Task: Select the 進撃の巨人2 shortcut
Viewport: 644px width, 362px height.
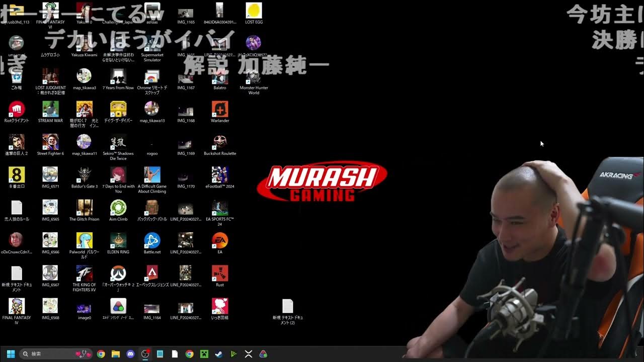Action: [17, 145]
